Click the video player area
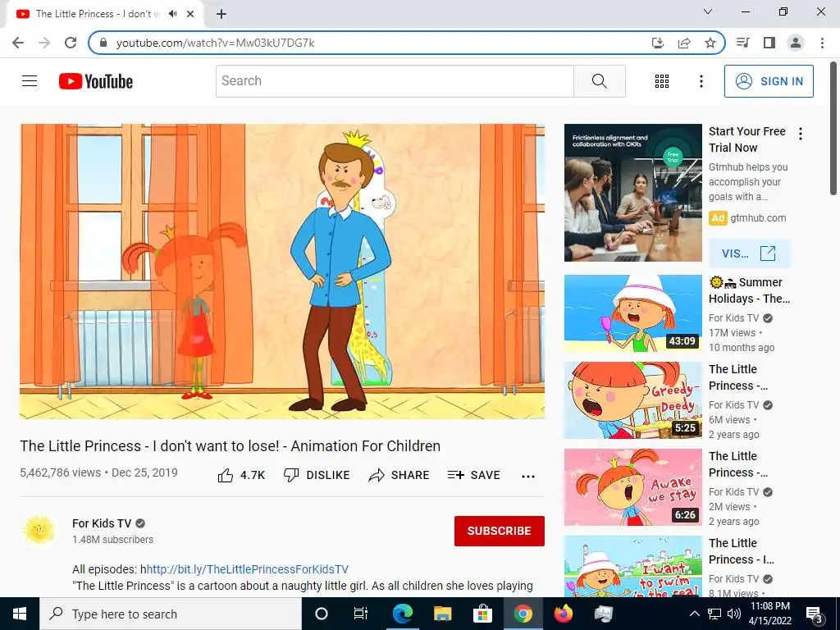The image size is (840, 630). 282,272
